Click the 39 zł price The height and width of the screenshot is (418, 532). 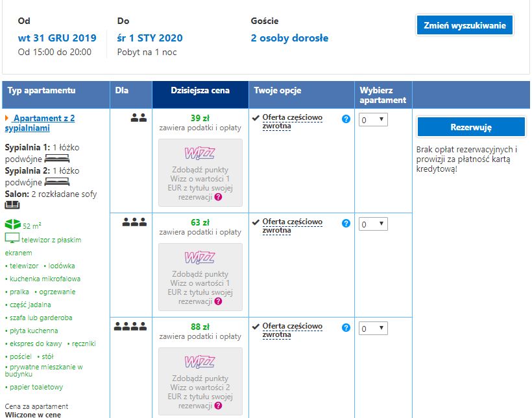point(200,118)
